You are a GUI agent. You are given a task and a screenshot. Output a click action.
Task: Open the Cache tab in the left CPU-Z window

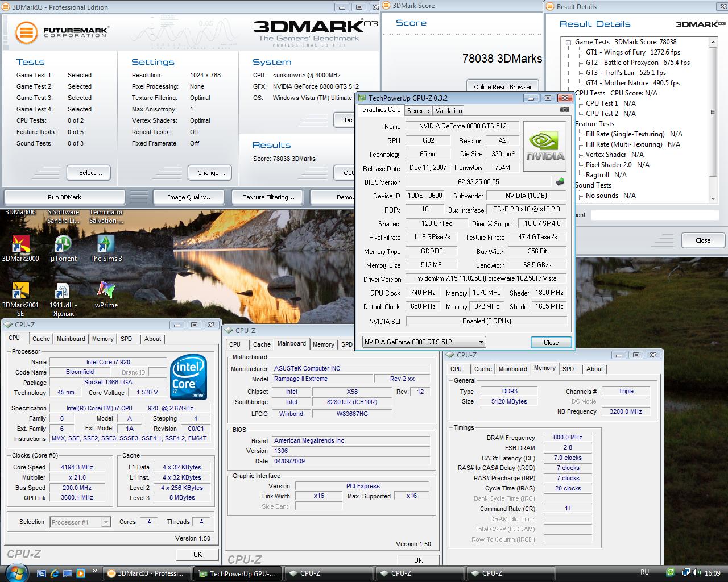[x=41, y=339]
